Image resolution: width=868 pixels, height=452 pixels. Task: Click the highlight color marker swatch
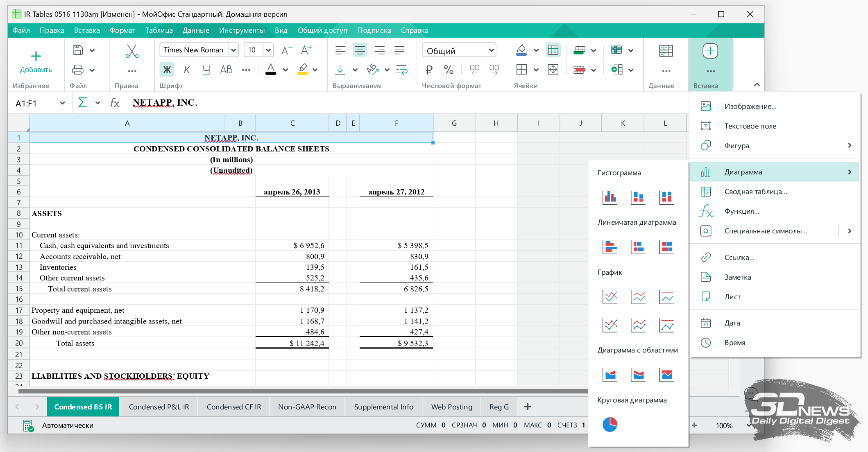tap(303, 69)
